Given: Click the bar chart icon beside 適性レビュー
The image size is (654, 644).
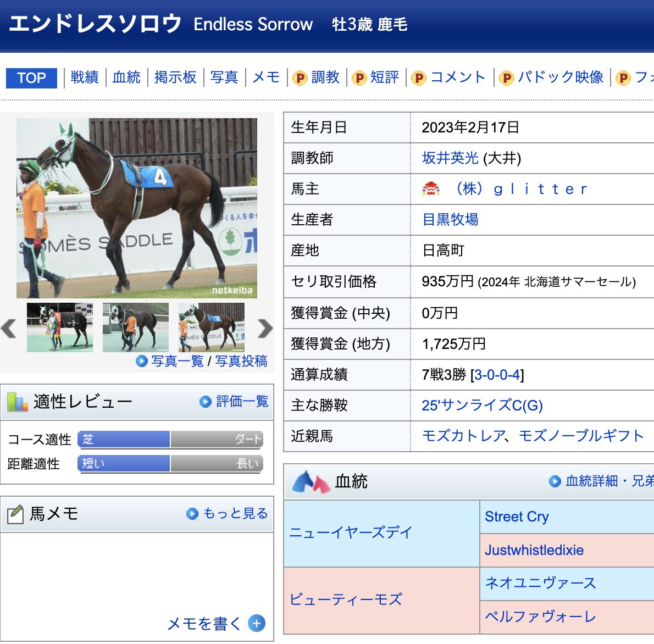Looking at the screenshot, I should tap(18, 402).
